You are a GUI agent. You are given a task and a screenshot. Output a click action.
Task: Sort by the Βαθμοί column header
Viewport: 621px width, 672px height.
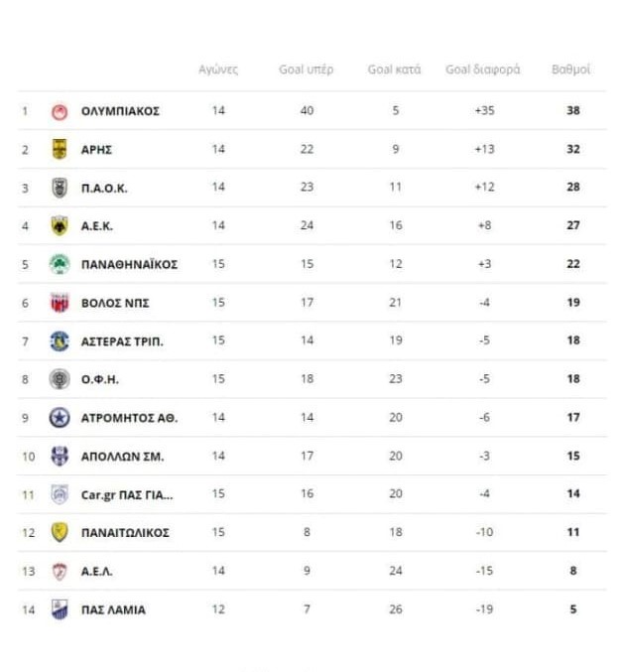coord(571,69)
